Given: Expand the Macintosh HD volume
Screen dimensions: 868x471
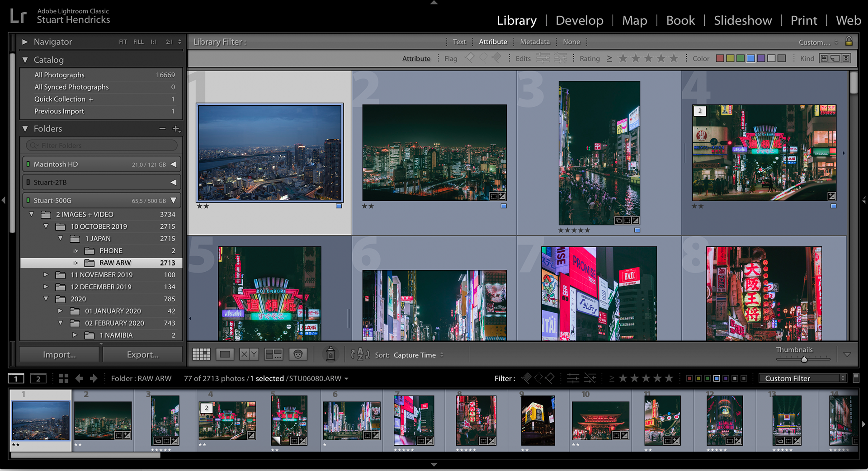Looking at the screenshot, I should tap(173, 164).
